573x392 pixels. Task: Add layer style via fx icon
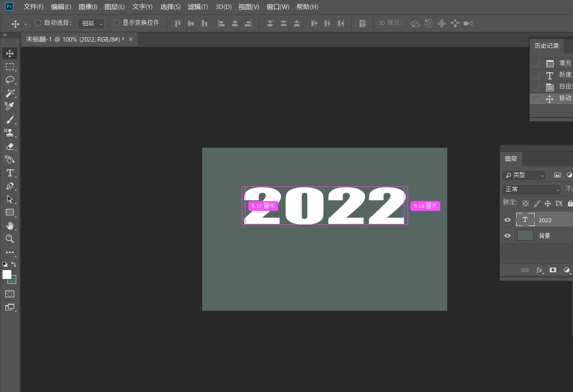pos(540,270)
